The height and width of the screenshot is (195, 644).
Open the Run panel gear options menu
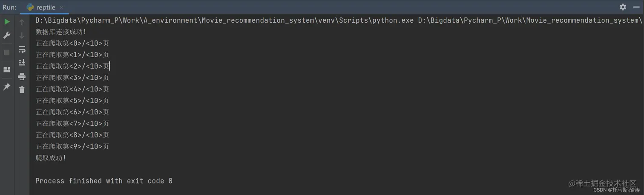(x=623, y=7)
